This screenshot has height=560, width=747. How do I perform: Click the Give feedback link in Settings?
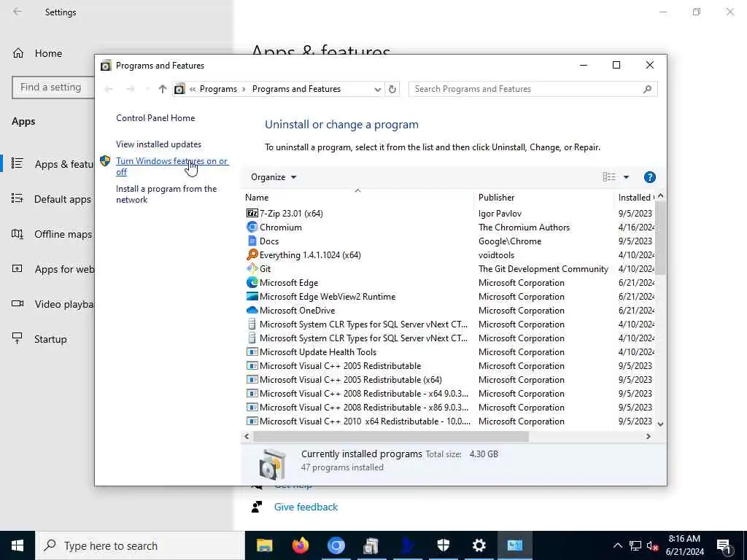[x=306, y=507]
